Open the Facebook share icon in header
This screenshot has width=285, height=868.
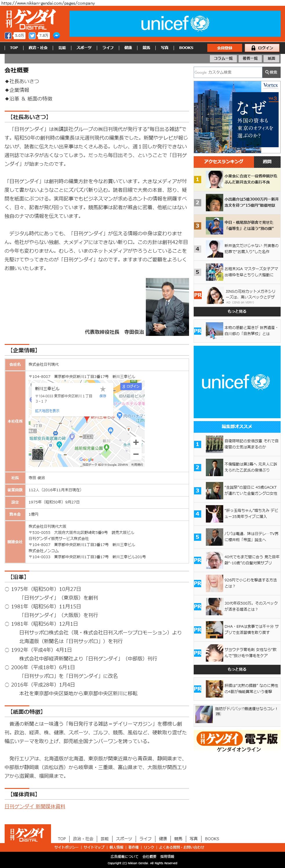pos(8,35)
